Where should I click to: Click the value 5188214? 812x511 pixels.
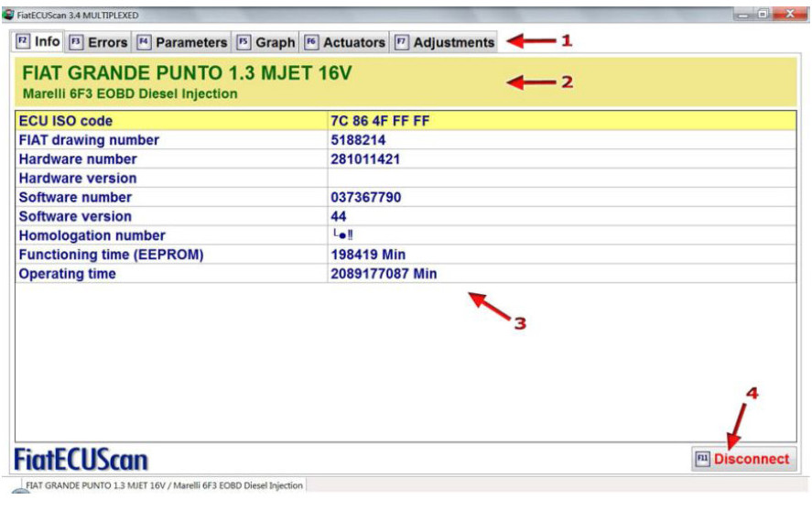tap(358, 140)
